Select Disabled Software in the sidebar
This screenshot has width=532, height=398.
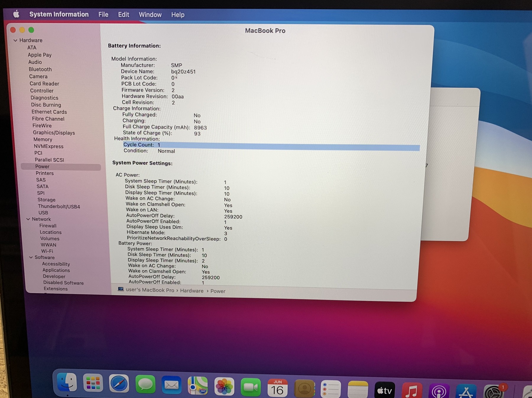63,283
